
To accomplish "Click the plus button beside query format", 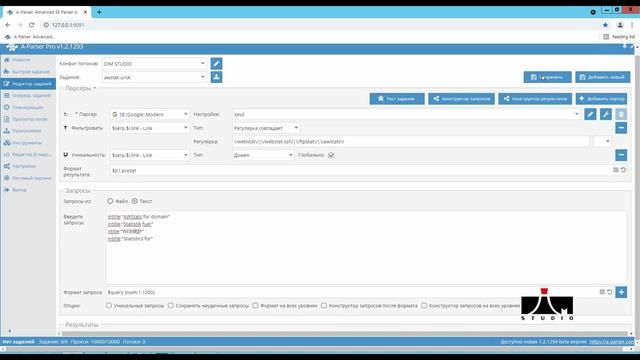I will point(621,292).
